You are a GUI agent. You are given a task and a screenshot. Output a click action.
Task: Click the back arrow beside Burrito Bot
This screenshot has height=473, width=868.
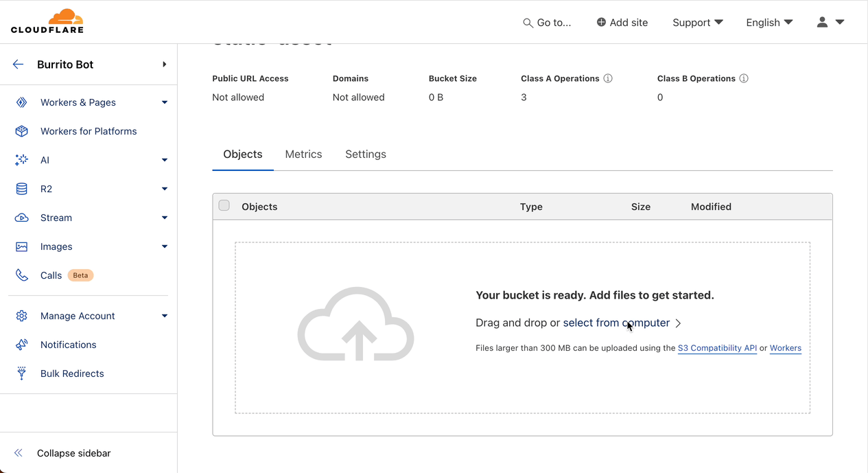19,65
